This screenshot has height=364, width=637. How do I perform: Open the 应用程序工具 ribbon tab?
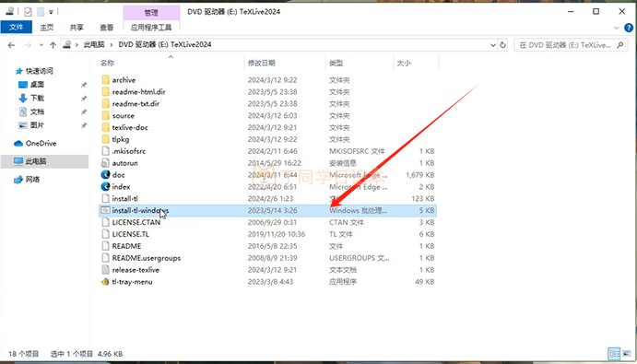151,28
